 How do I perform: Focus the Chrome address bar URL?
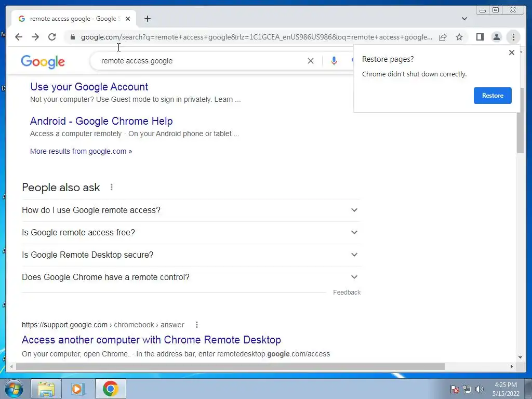256,37
